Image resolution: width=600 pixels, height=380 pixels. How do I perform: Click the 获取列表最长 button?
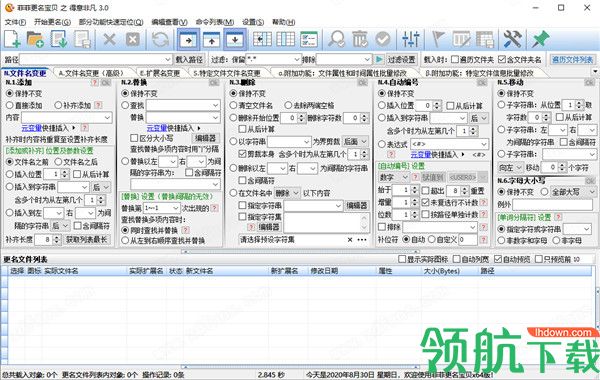pyautogui.click(x=86, y=240)
